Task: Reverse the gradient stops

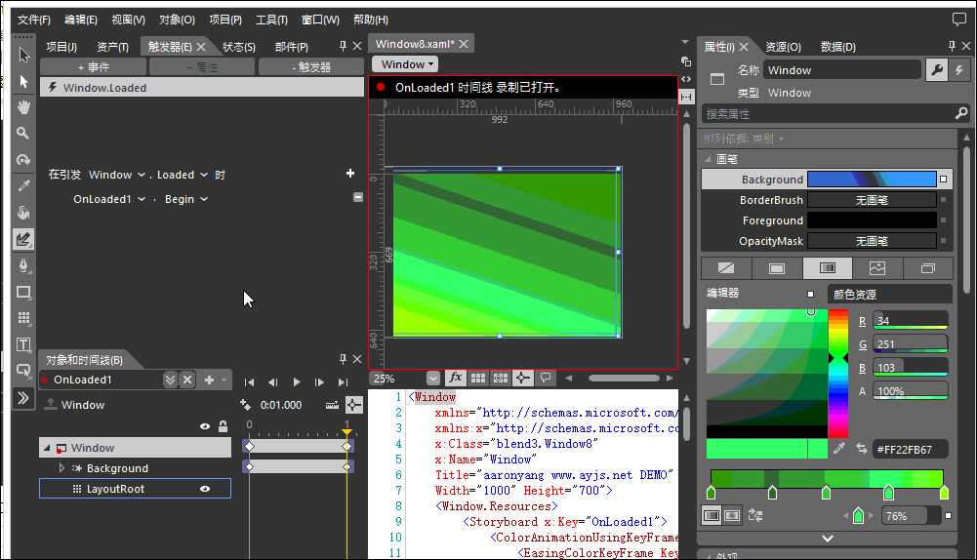Action: click(755, 516)
